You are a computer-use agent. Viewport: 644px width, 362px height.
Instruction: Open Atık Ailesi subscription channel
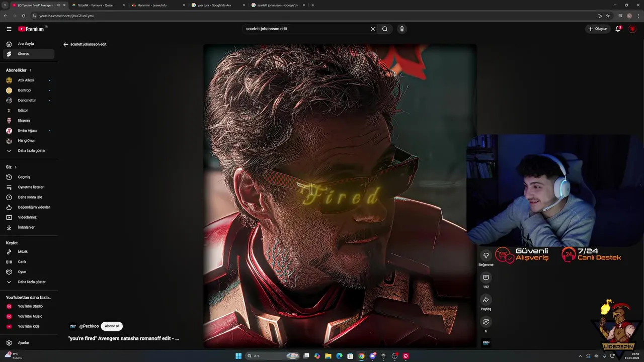(x=29, y=80)
